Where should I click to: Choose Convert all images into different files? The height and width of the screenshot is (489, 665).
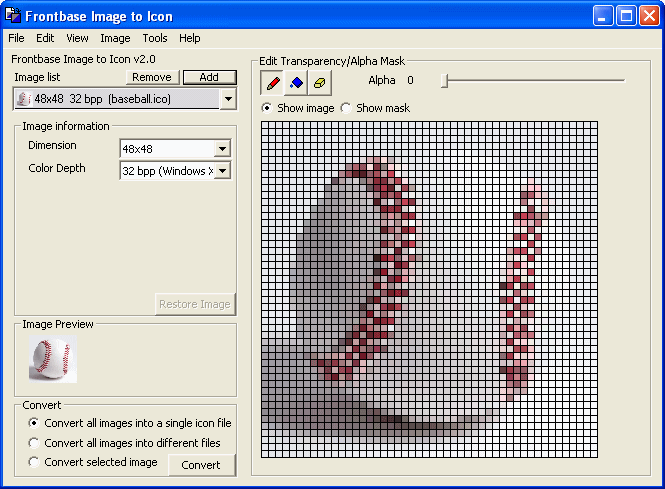point(34,443)
